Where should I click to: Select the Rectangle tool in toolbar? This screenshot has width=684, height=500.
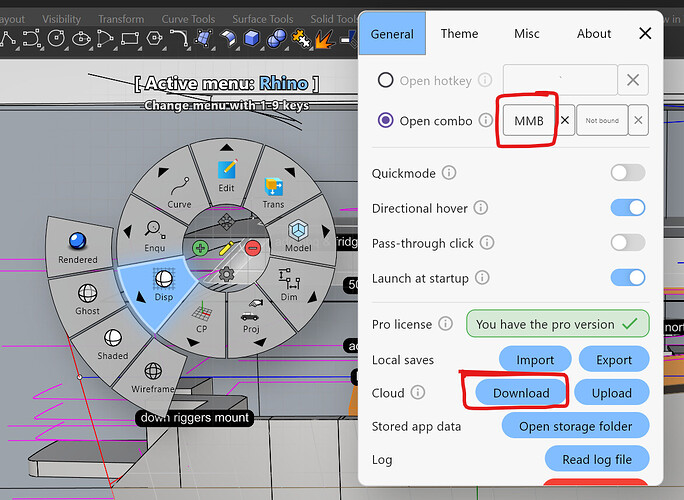pyautogui.click(x=130, y=38)
